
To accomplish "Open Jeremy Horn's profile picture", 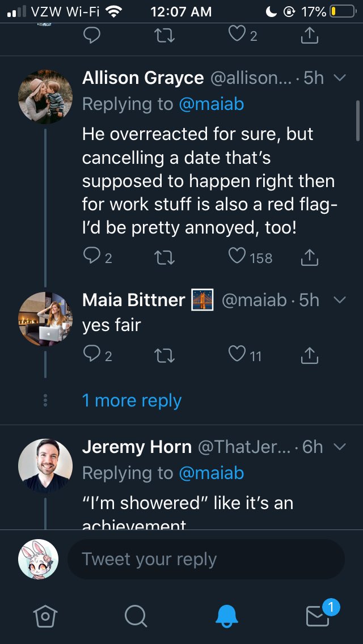I will [45, 466].
